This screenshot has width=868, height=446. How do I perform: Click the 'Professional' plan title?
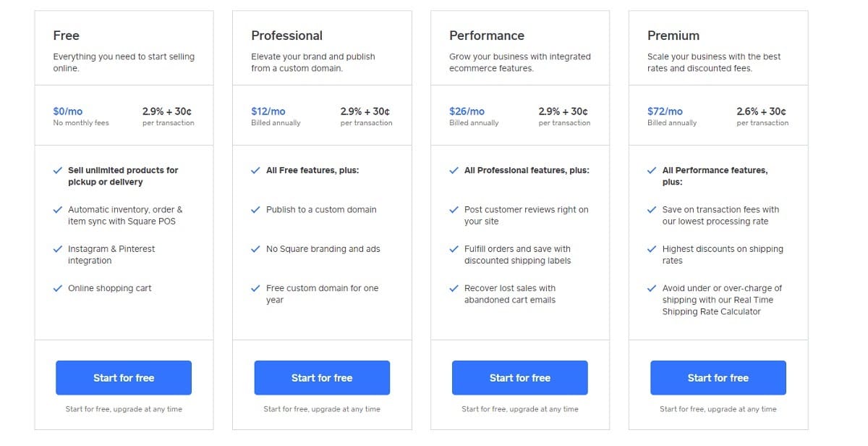tap(287, 35)
